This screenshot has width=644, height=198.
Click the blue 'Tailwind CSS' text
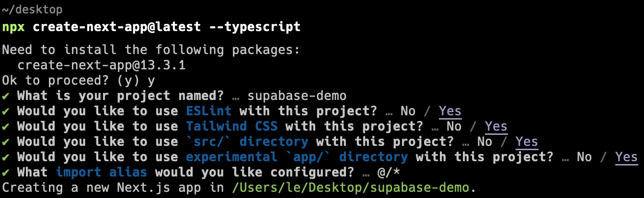coord(231,126)
